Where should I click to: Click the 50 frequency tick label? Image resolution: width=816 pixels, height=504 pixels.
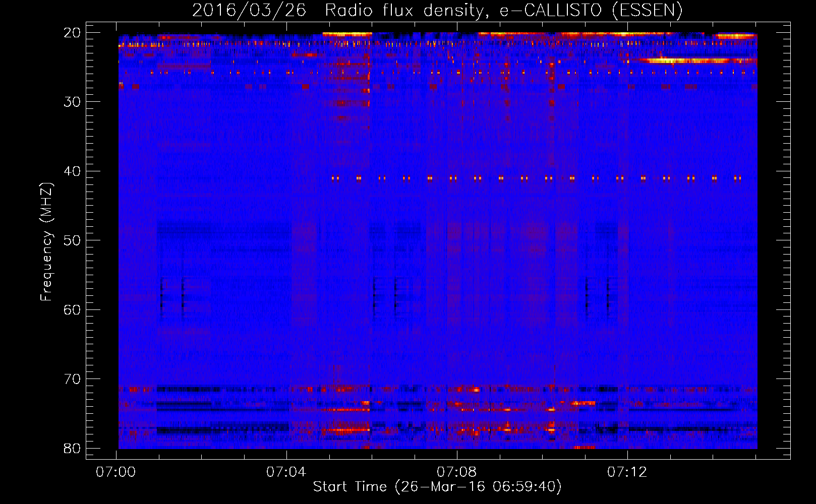tap(73, 240)
